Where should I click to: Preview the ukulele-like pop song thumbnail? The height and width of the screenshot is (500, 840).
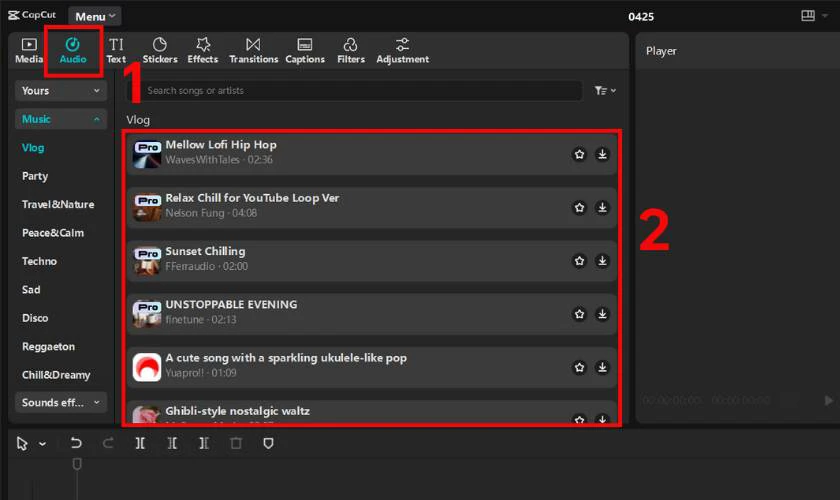click(147, 367)
